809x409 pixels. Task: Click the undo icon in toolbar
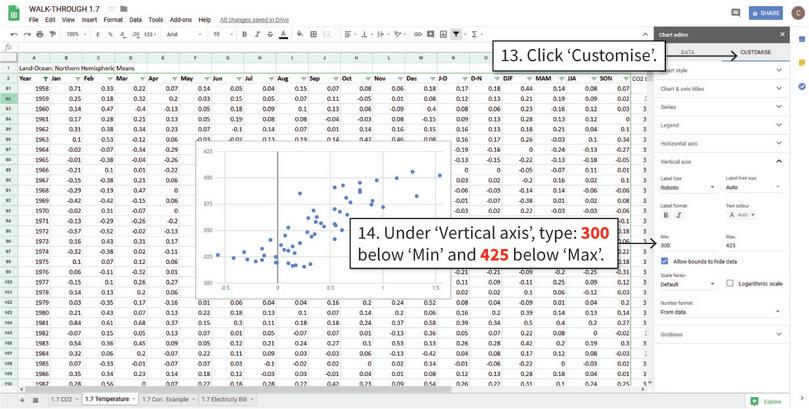(14, 35)
